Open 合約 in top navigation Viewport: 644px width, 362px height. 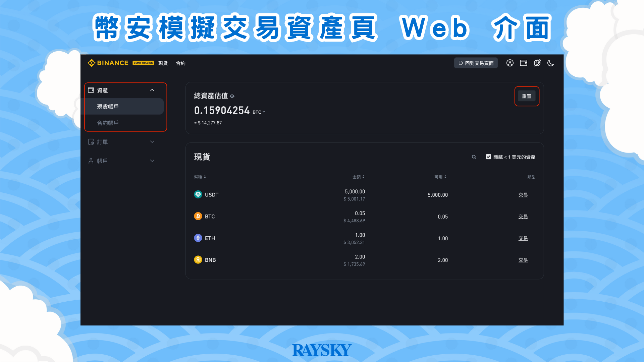click(181, 63)
